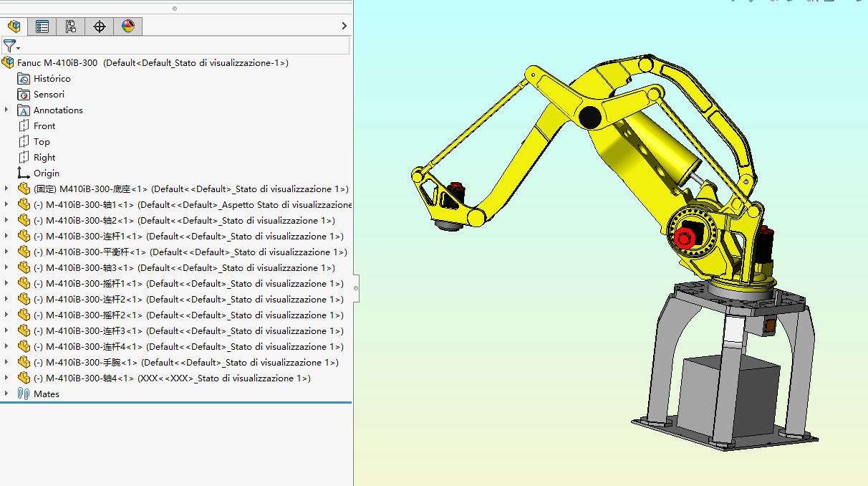Select the M-410iB-300-连杆2<1> row text
The height and width of the screenshot is (486, 868).
click(189, 300)
